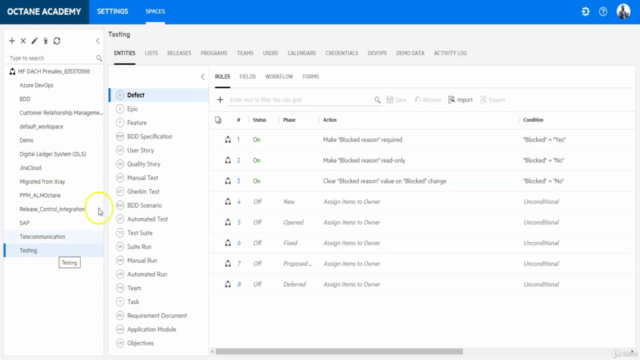Open the Calendars tab
The width and height of the screenshot is (640, 360).
(302, 53)
